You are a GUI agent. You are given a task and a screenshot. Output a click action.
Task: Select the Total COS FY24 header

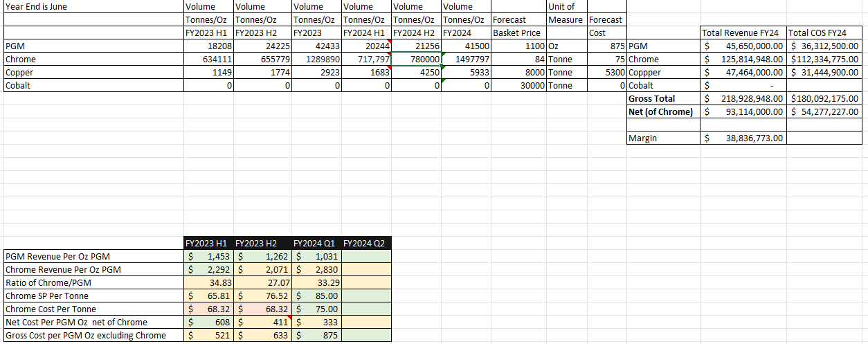point(824,33)
